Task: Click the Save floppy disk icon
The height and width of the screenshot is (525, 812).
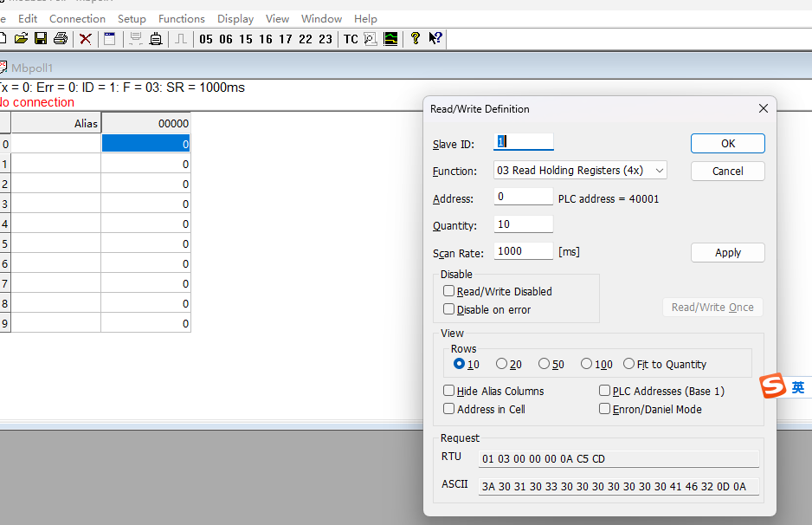Action: point(41,38)
